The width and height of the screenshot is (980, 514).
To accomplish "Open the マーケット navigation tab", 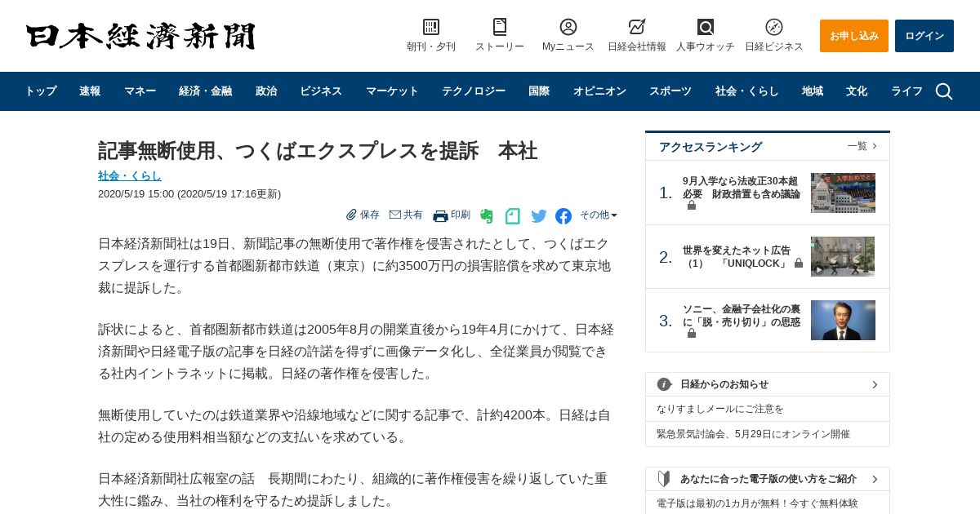I will pyautogui.click(x=392, y=91).
